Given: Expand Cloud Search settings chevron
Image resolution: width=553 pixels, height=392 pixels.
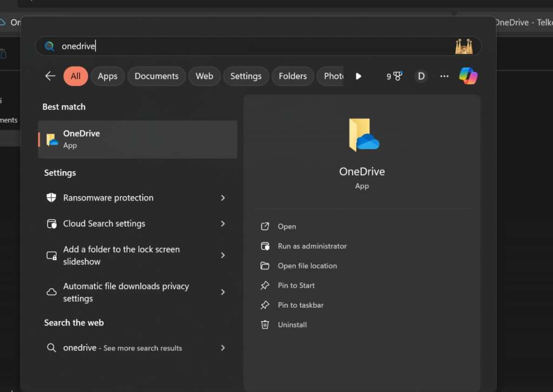Looking at the screenshot, I should (x=222, y=224).
